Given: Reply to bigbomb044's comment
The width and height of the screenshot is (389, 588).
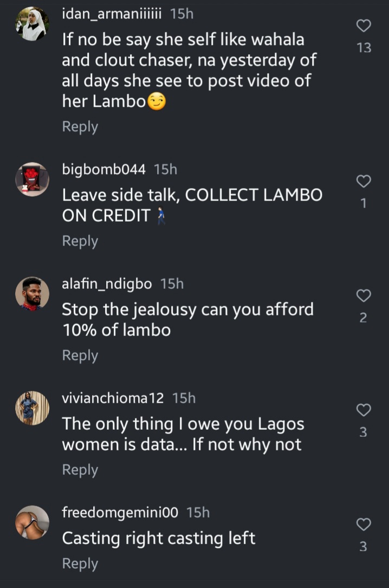Looking at the screenshot, I should [x=80, y=241].
